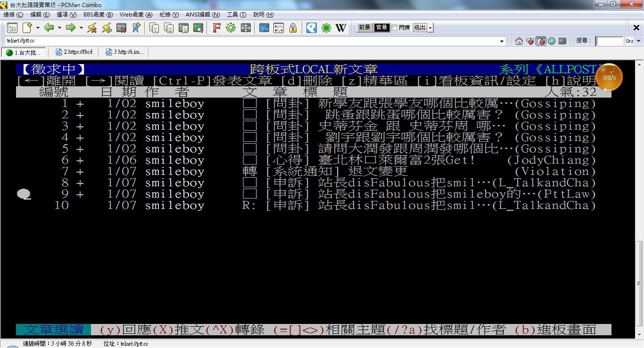
Task: Select post 2 跳蚤跟跳蛋哪個比較厲害
Action: tap(314, 115)
